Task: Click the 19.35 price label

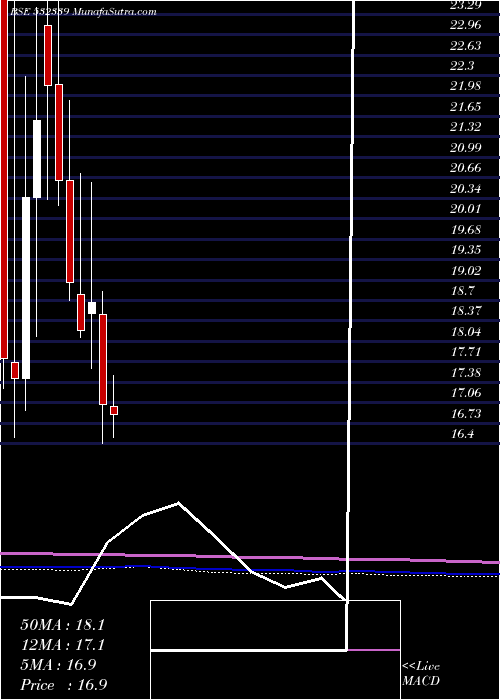Action: pos(466,250)
